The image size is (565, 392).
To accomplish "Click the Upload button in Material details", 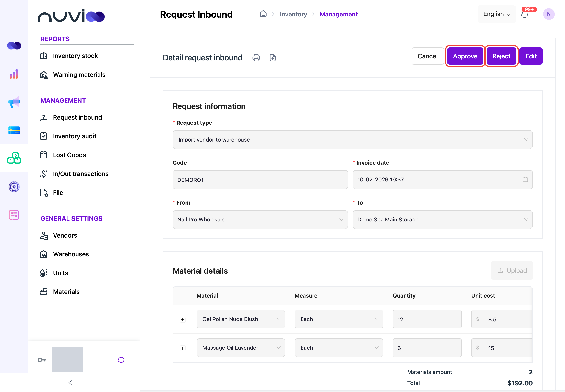I will coord(512,271).
